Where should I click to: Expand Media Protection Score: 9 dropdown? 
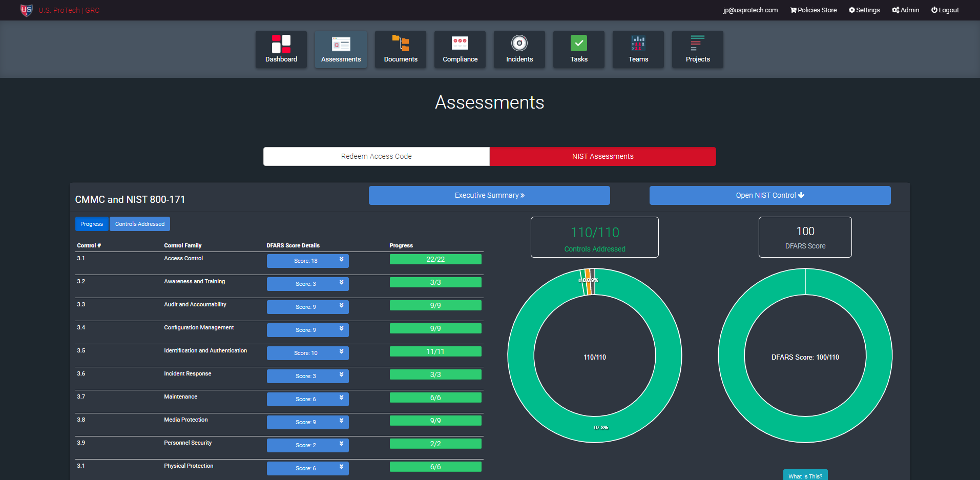pyautogui.click(x=308, y=422)
